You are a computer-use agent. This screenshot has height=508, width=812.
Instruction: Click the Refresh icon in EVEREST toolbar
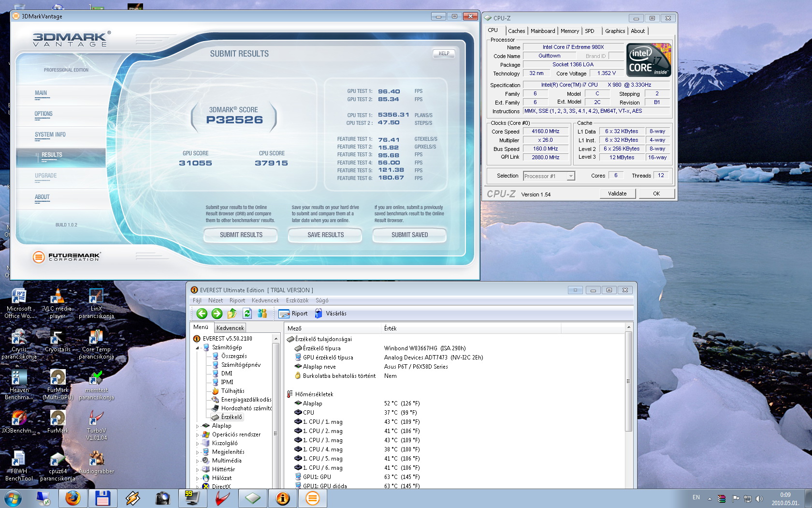pos(247,314)
